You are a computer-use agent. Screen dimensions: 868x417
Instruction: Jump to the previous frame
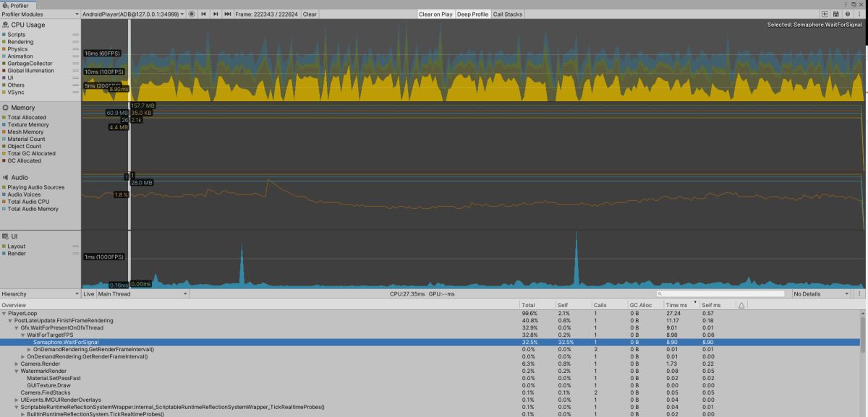point(204,14)
